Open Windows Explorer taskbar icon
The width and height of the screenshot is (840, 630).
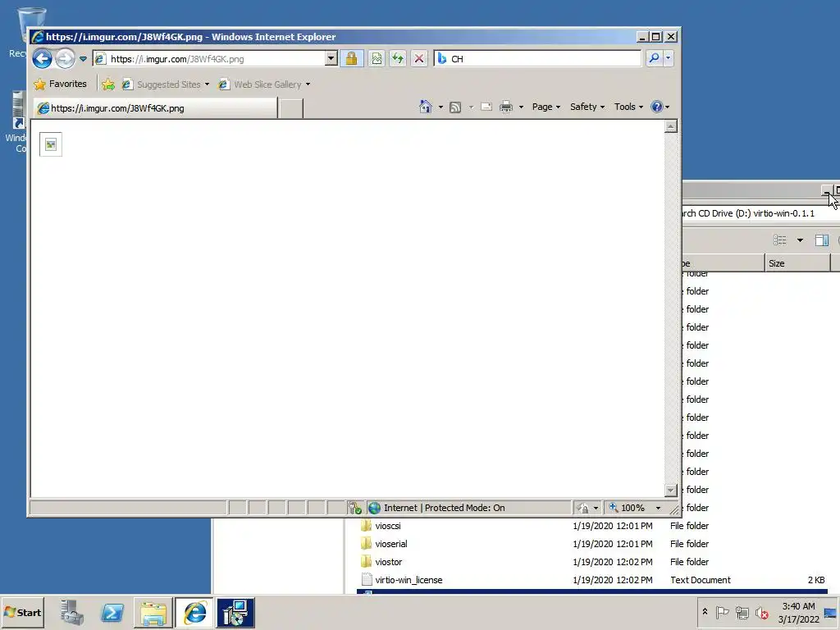point(153,612)
